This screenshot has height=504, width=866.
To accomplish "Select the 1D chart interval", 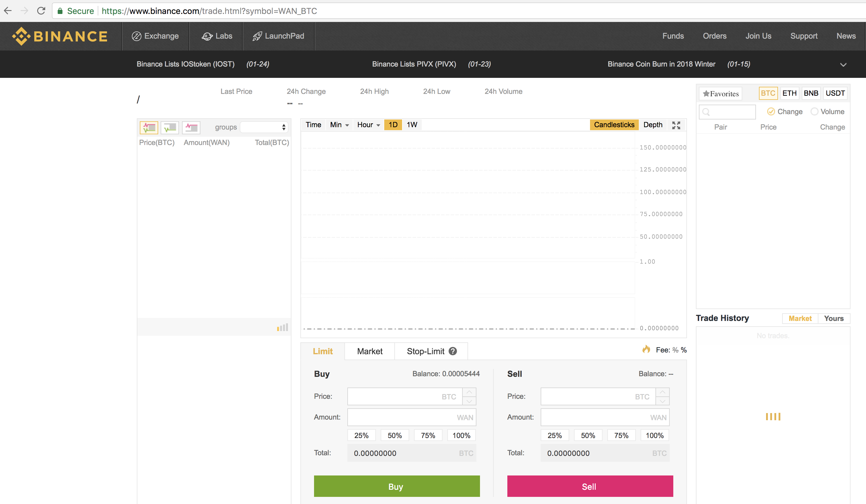I will click(x=393, y=125).
